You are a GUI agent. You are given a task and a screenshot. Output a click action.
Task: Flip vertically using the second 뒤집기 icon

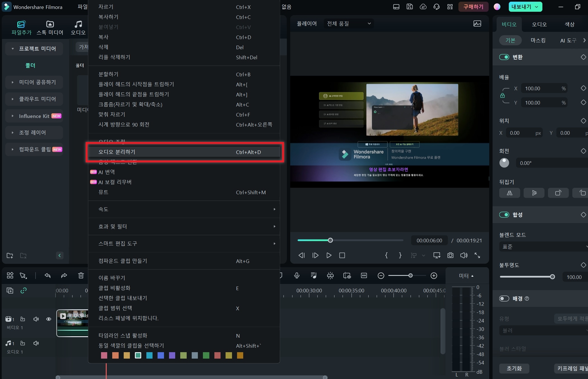(x=534, y=193)
